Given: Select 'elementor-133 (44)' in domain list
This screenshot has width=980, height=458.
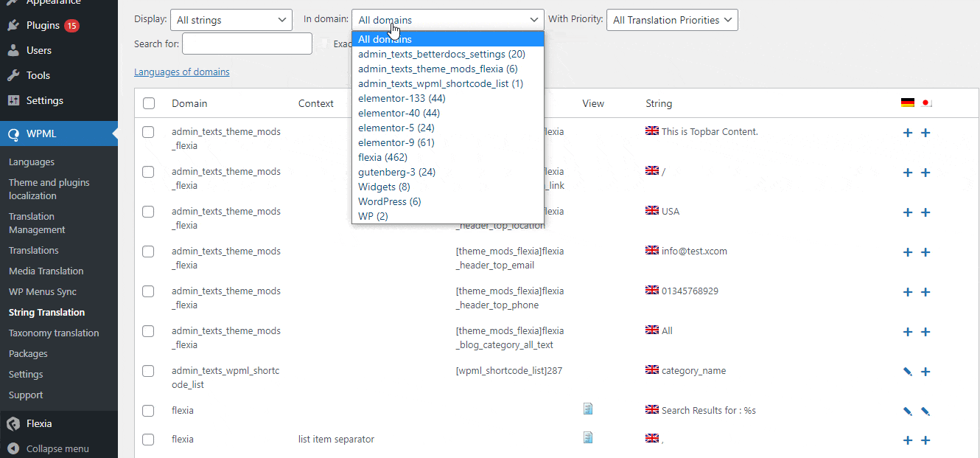Looking at the screenshot, I should [x=448, y=98].
